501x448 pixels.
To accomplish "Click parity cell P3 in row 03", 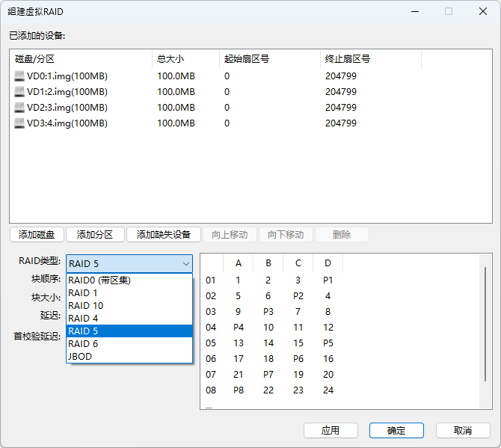I will [268, 312].
